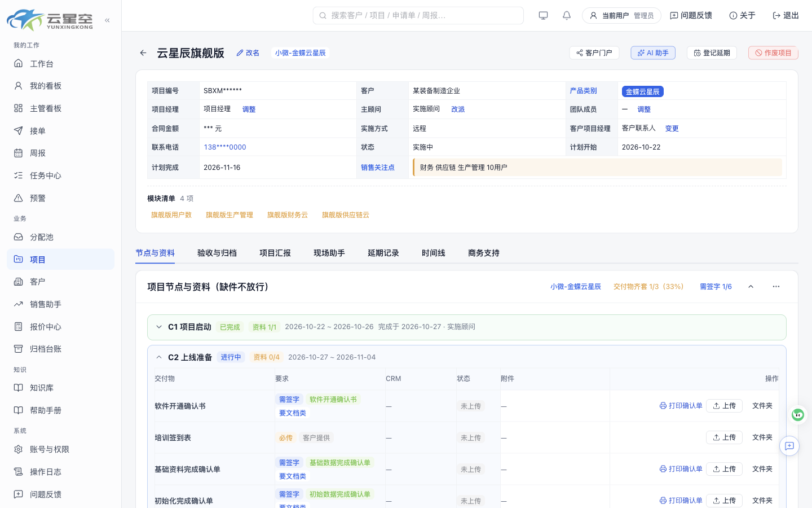Click 改名 link next to project title
The image size is (812, 508).
[x=248, y=53]
